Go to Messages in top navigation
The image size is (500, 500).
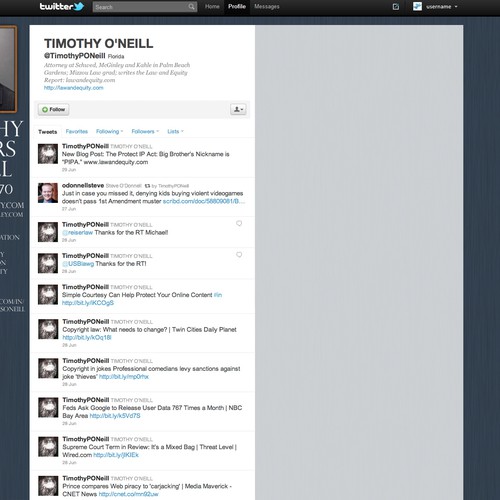pyautogui.click(x=267, y=7)
